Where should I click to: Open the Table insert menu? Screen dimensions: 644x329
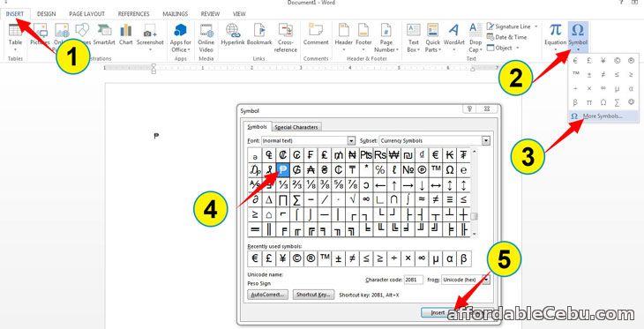click(15, 37)
